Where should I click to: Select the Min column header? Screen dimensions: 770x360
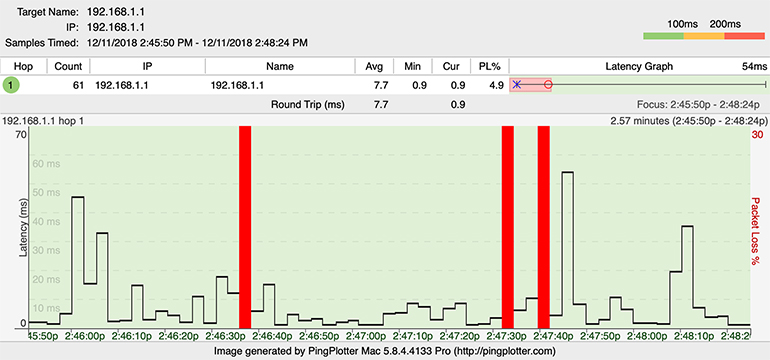click(x=412, y=66)
